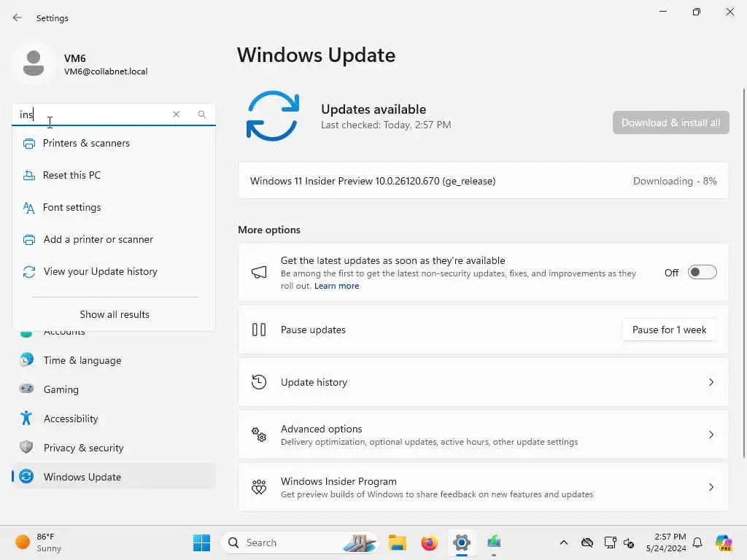Click the colorful chart app taskbar icon
Screen dimensions: 747x560
(494, 542)
